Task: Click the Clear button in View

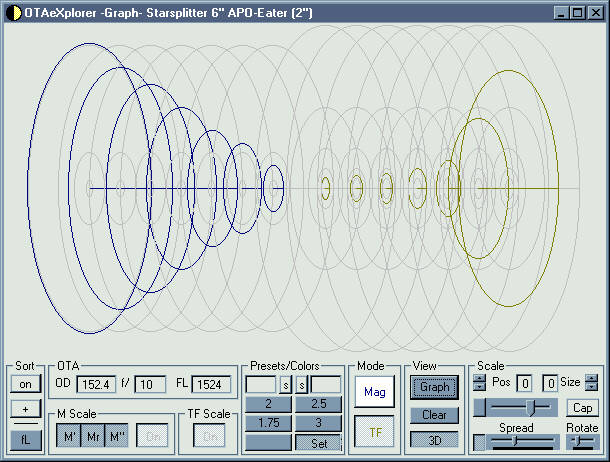Action: pyautogui.click(x=435, y=415)
